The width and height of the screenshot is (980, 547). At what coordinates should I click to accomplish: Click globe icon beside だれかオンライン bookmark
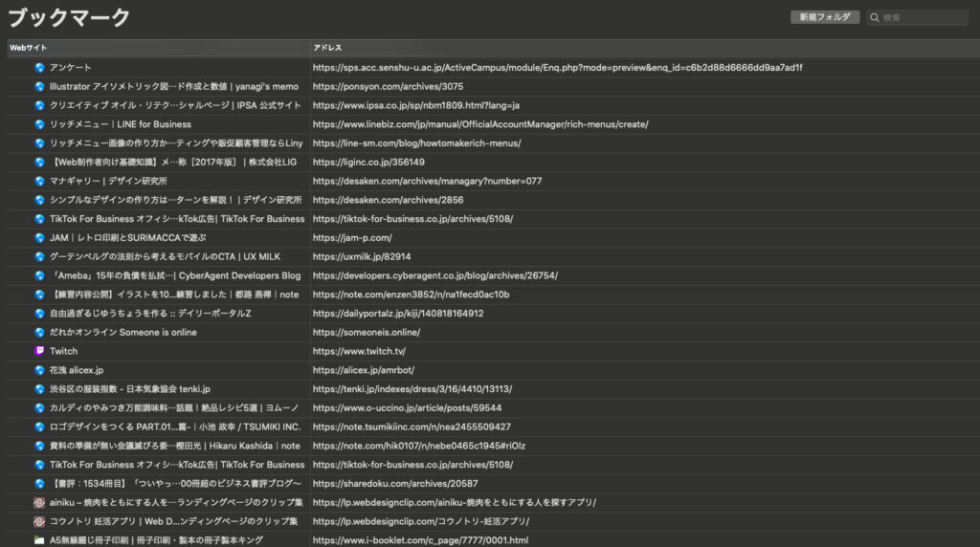point(39,332)
